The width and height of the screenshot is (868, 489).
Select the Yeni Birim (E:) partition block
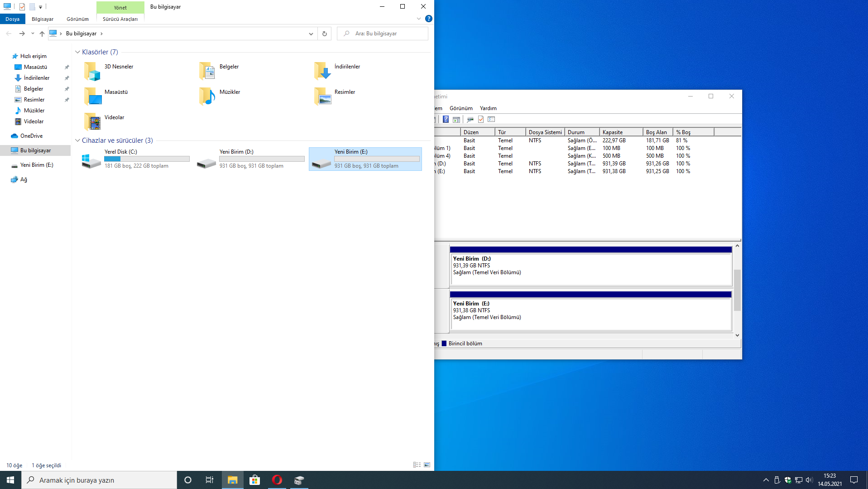tap(591, 311)
